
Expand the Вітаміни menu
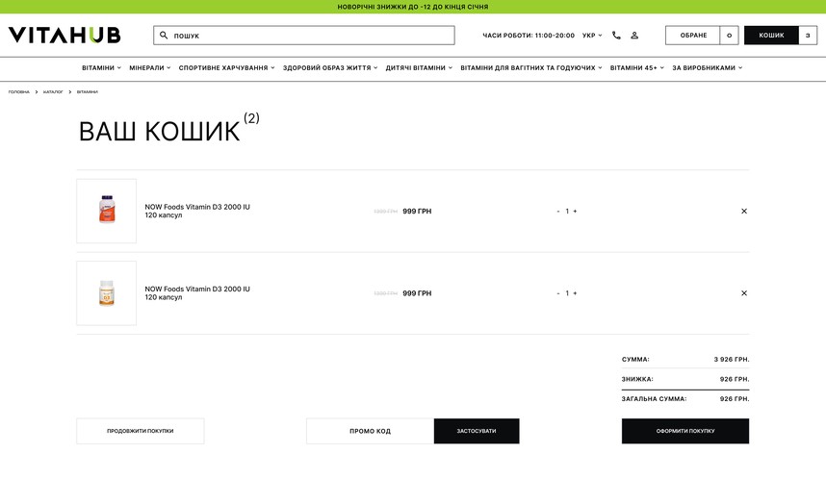pos(101,68)
